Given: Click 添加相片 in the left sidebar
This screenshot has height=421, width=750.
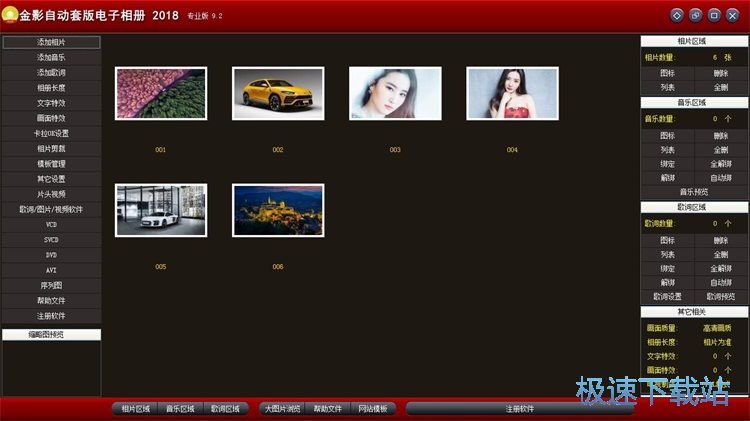Looking at the screenshot, I should [51, 42].
